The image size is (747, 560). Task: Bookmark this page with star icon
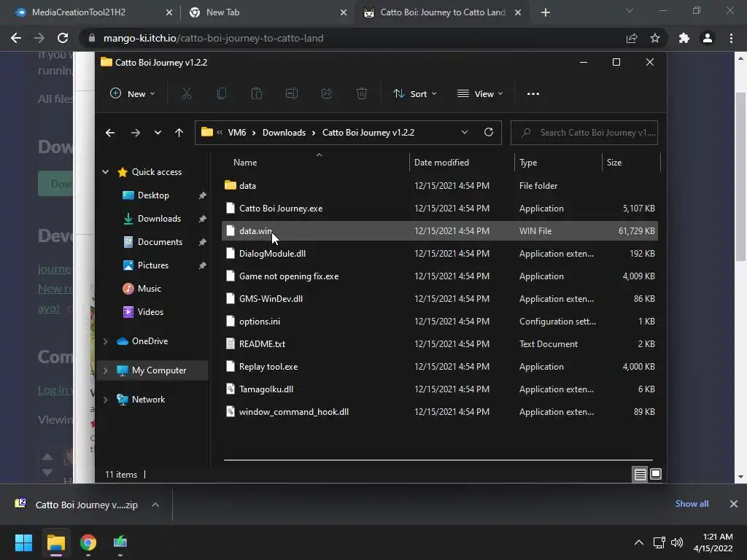[655, 38]
